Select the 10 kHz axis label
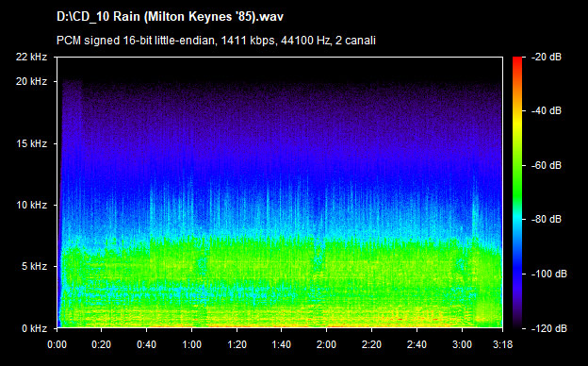This screenshot has height=366, width=588. pos(31,205)
